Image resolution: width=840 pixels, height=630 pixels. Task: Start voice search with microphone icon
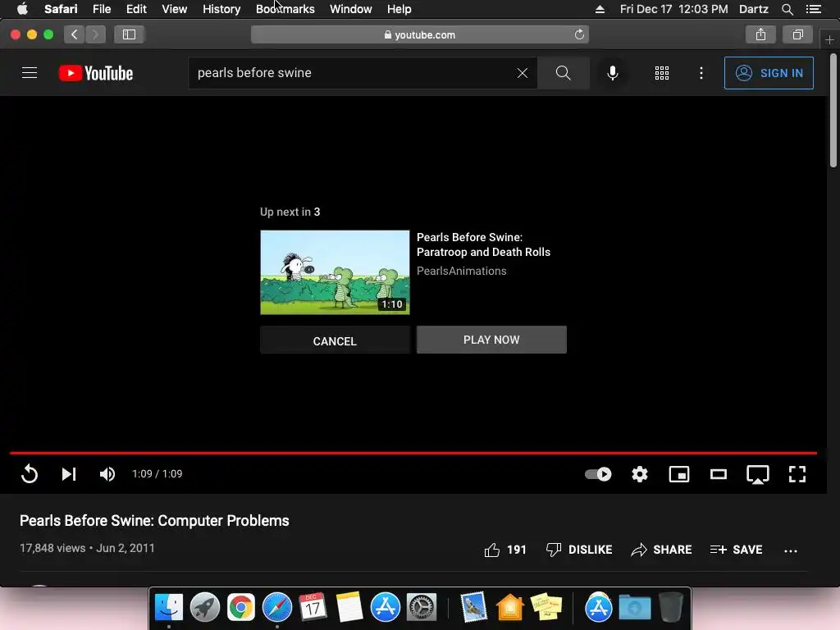(612, 73)
